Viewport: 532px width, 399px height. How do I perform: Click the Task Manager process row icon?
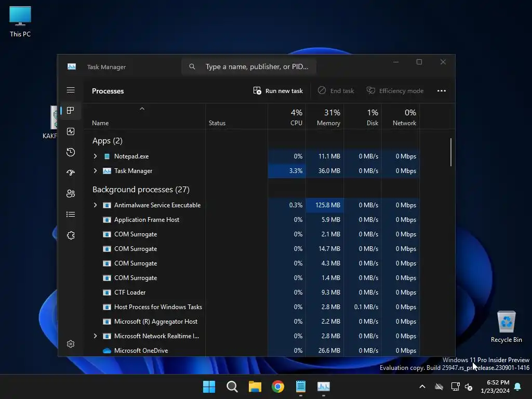(107, 171)
